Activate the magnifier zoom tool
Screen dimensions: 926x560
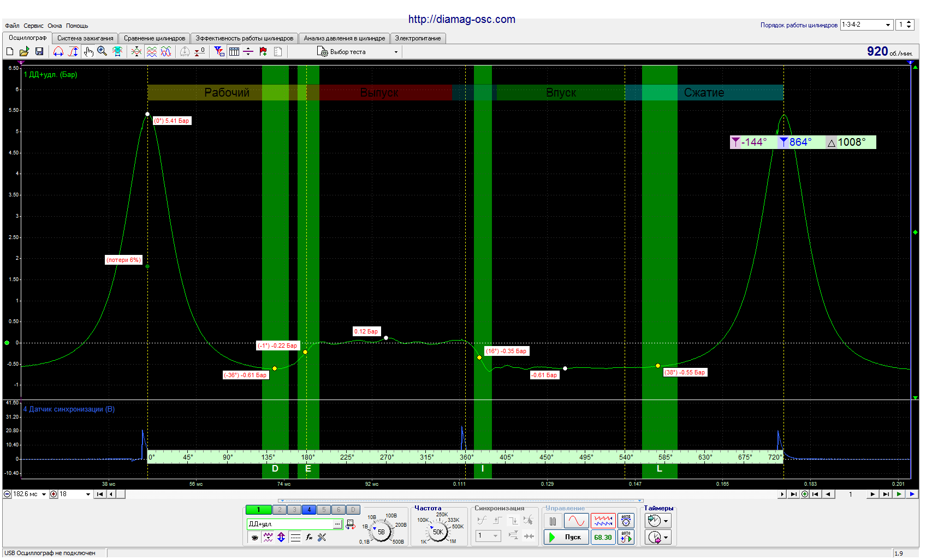[102, 51]
